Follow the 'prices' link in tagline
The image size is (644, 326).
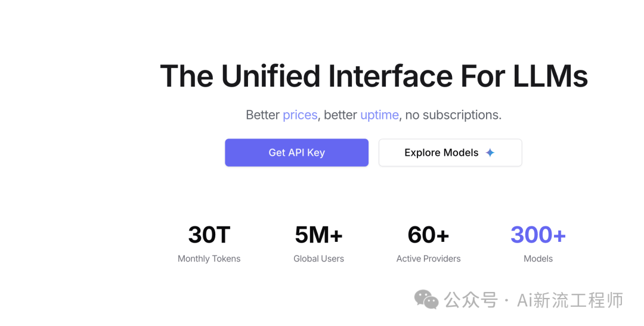pyautogui.click(x=300, y=115)
